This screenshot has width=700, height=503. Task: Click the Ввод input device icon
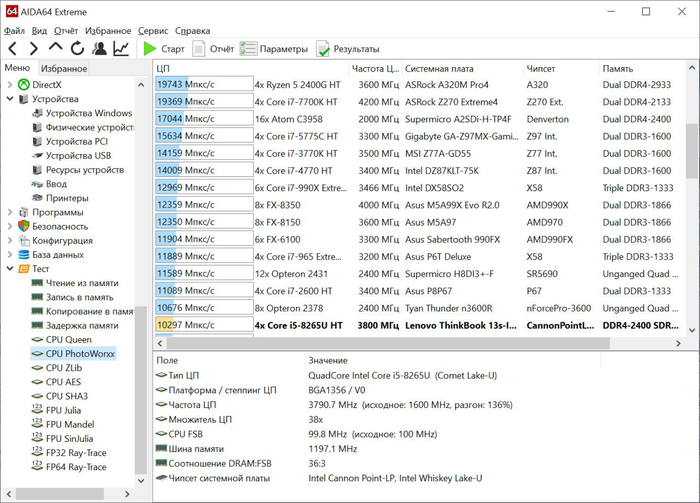click(x=38, y=184)
